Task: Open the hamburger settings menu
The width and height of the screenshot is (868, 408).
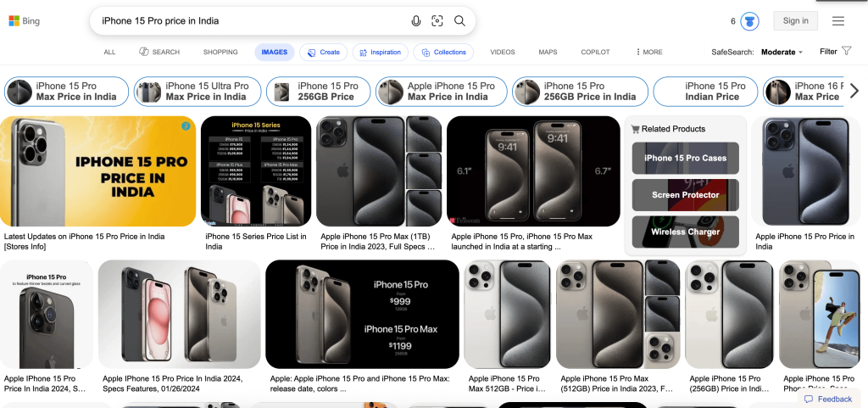Action: (x=838, y=21)
